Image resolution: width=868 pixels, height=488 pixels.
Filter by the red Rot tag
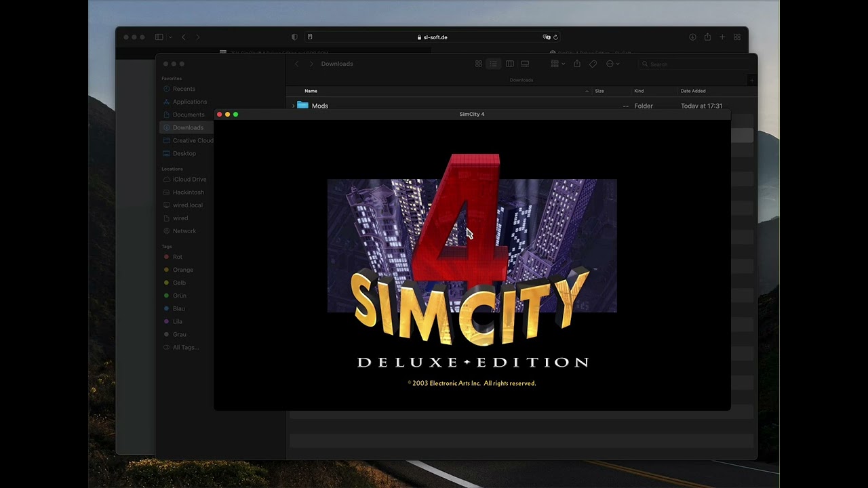[x=177, y=257]
